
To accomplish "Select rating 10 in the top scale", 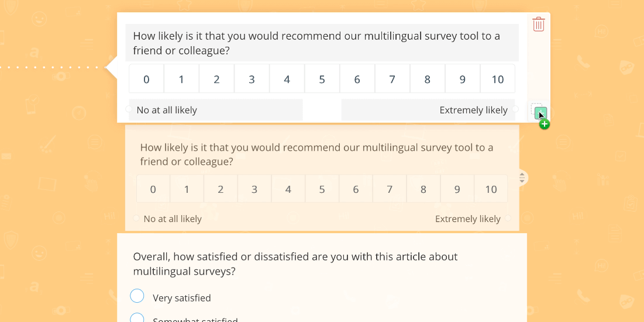I will pos(498,79).
